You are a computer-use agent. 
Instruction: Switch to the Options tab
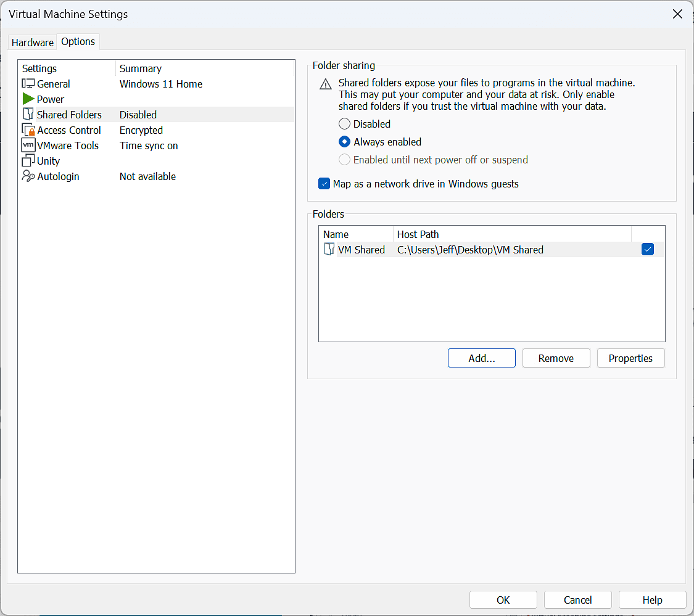click(x=78, y=41)
